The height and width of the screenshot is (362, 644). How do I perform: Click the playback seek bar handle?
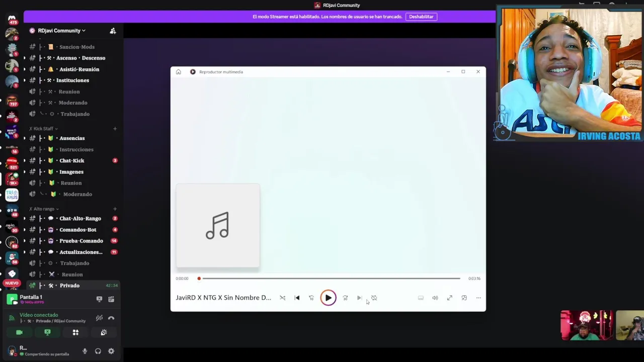pos(199,278)
